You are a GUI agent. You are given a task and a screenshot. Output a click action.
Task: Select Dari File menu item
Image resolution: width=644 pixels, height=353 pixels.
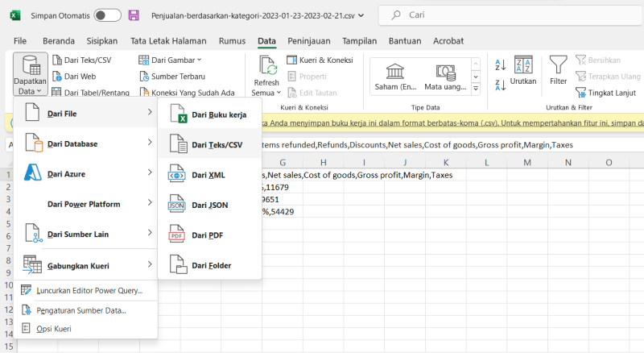pos(85,114)
